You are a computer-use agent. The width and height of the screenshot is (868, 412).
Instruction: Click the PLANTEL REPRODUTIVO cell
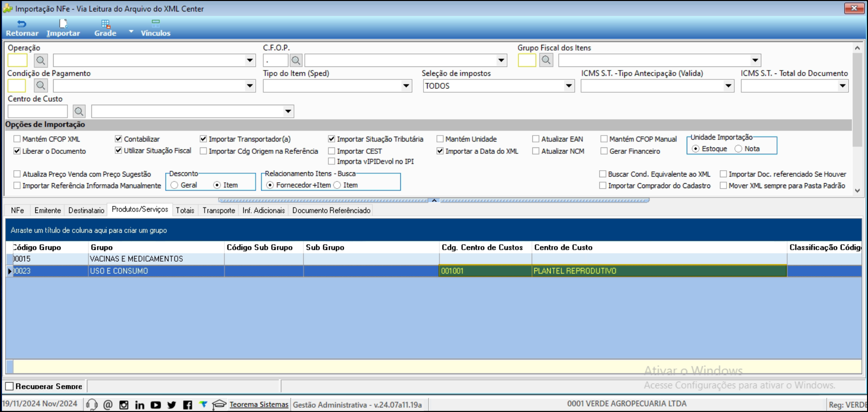coord(659,271)
